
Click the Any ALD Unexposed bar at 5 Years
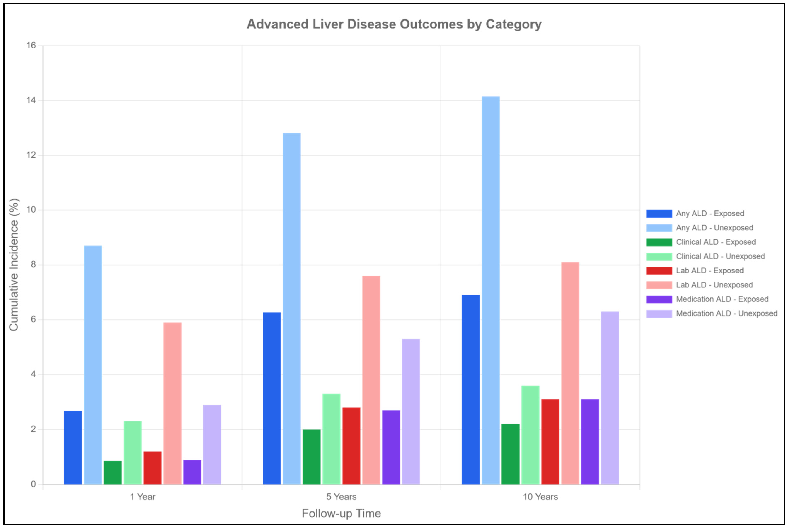pos(292,309)
